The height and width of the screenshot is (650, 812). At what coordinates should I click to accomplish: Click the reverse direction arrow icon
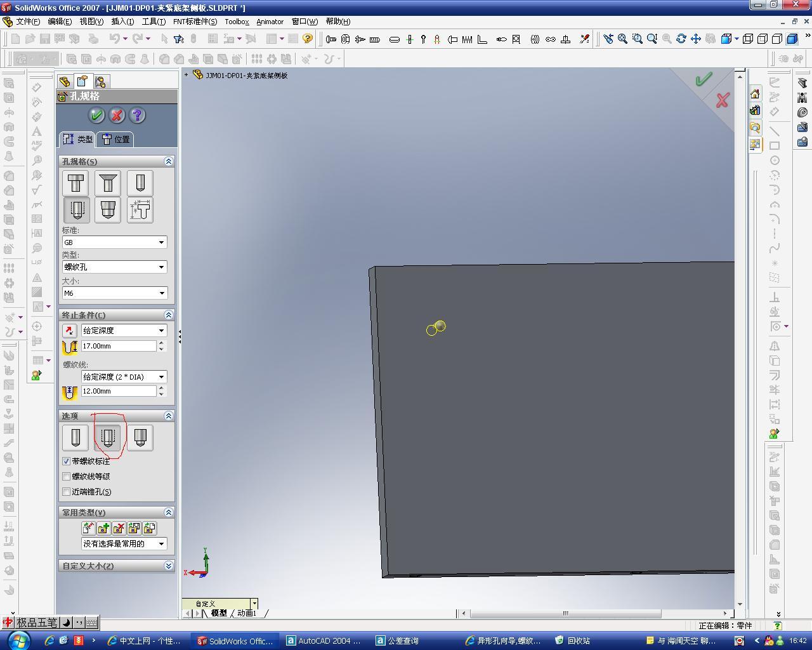70,331
